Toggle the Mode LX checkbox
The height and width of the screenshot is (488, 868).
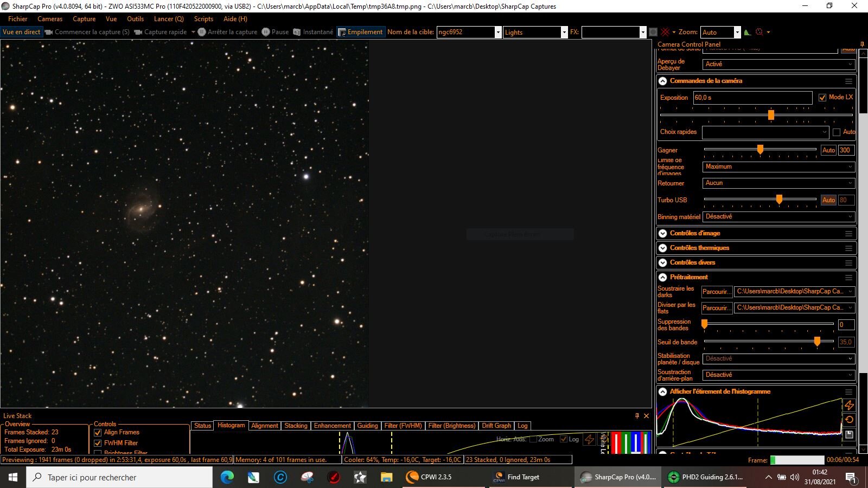[822, 98]
